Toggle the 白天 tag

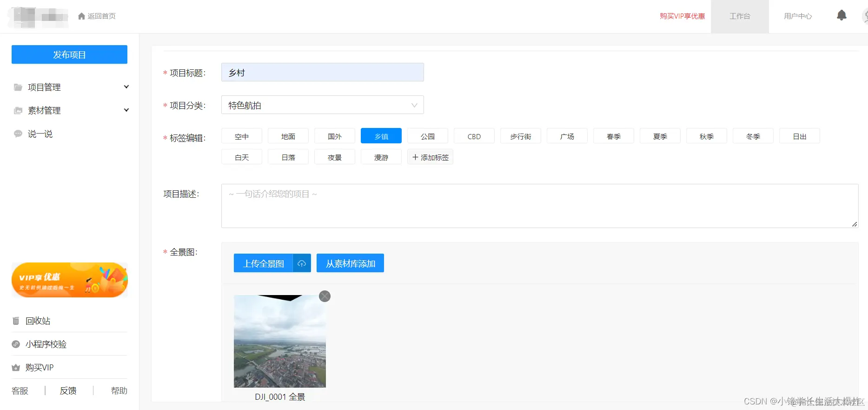[x=242, y=157]
